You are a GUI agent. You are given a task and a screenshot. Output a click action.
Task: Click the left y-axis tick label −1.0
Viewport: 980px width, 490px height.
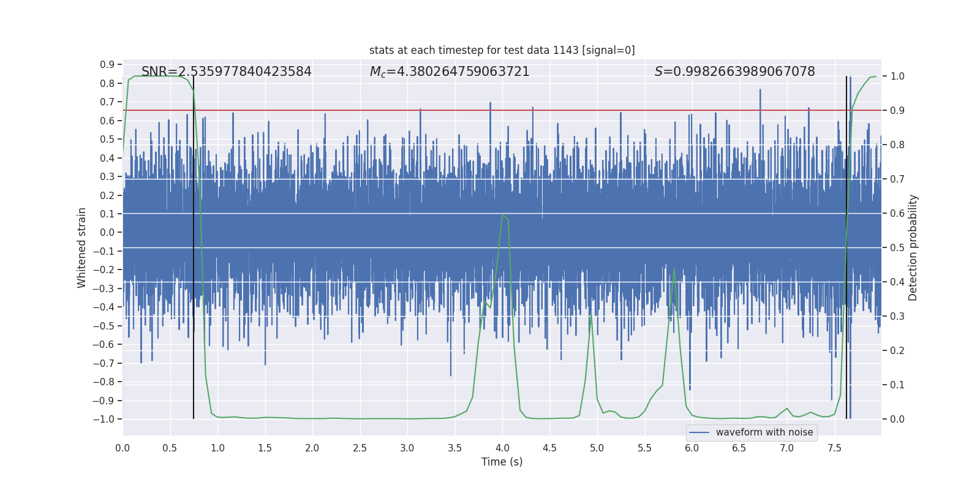point(104,419)
